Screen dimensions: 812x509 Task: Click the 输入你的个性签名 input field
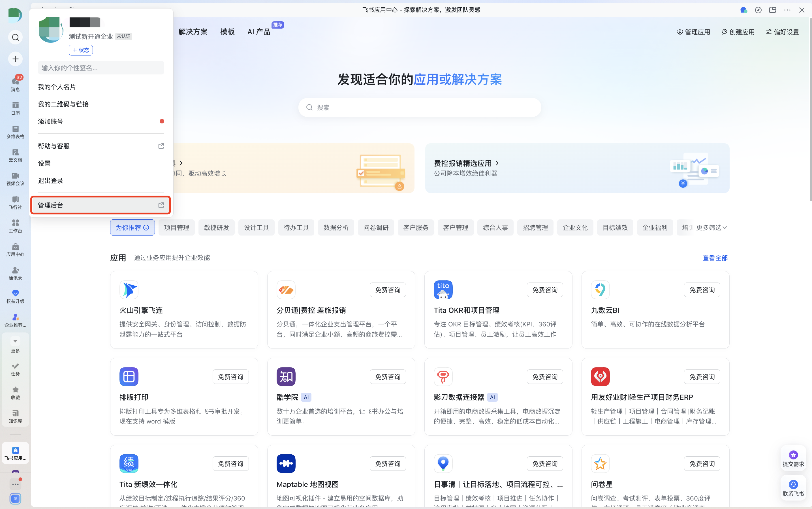tap(101, 68)
